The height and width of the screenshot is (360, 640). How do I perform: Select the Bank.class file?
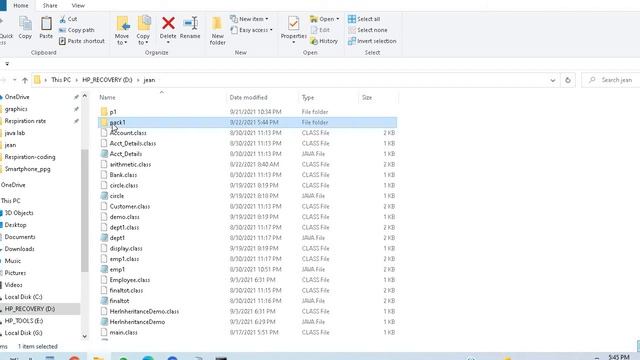point(247,175)
